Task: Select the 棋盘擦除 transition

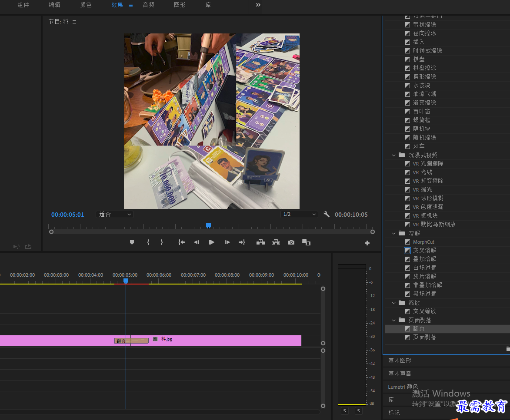Action: click(424, 68)
